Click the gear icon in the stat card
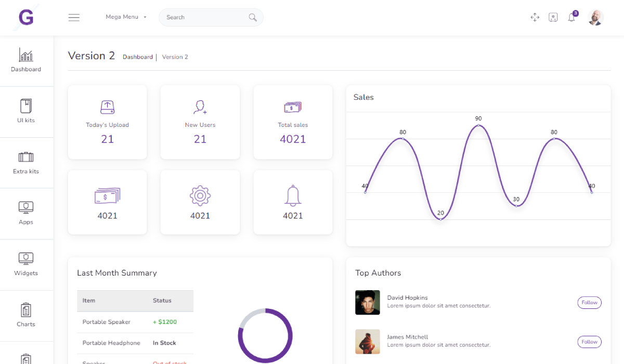Image resolution: width=624 pixels, height=364 pixels. click(200, 196)
